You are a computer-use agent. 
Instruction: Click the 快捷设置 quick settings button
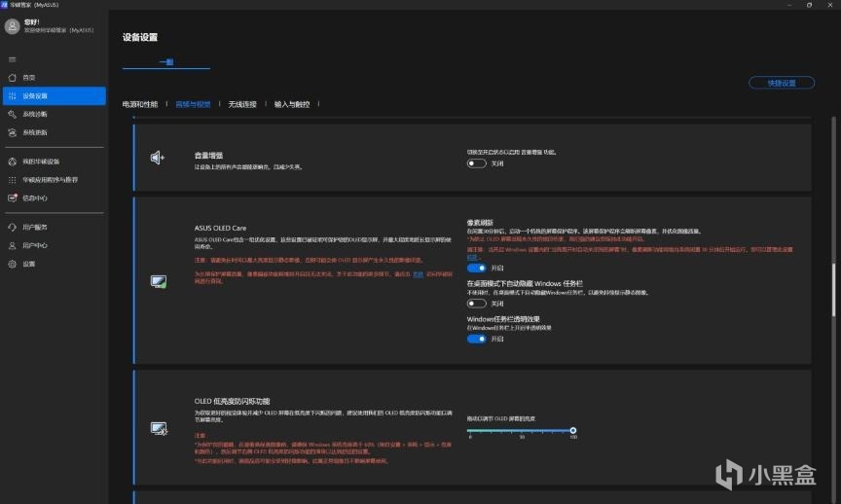(782, 83)
